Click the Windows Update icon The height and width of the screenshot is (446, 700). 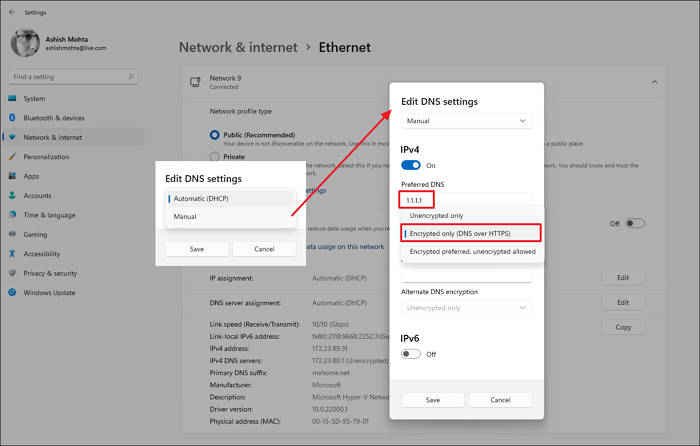point(12,293)
